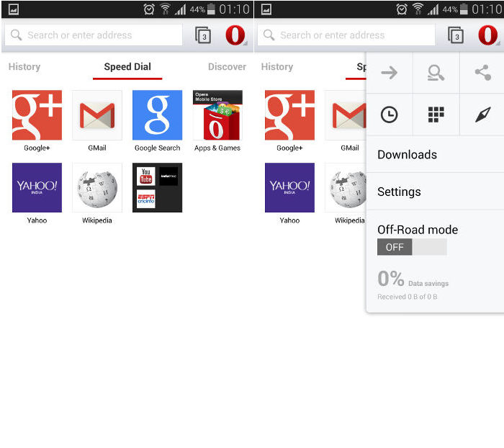Image resolution: width=504 pixels, height=448 pixels.
Task: Tap the Off-Road mode label
Action: [418, 230]
